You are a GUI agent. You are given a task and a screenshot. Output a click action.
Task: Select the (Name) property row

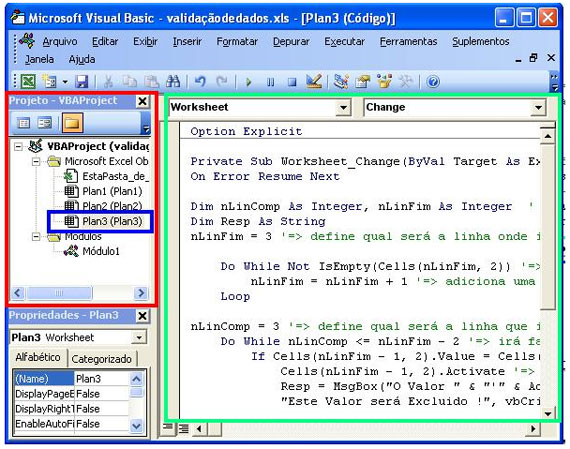71,379
